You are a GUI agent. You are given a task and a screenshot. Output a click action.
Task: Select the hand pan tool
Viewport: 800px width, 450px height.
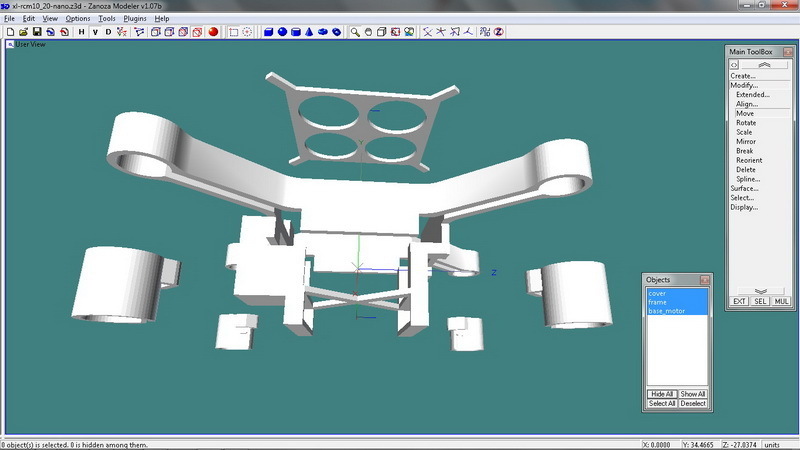point(369,31)
